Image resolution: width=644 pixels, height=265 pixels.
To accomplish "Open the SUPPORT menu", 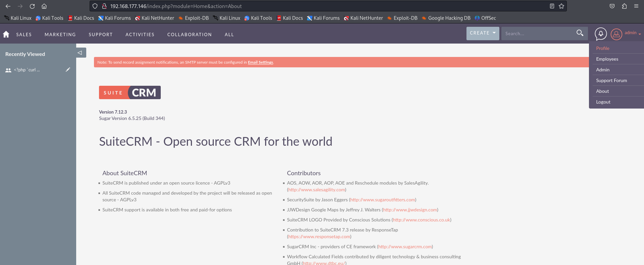I will point(101,35).
